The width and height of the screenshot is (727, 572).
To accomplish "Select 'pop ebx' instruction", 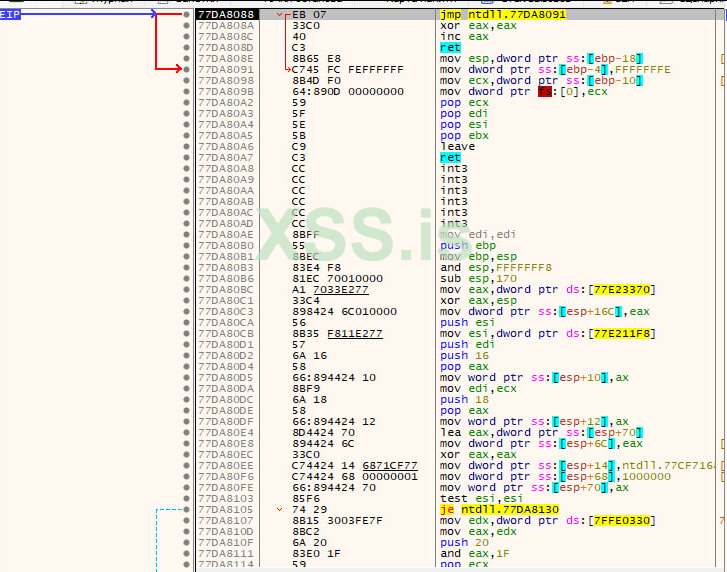I will tap(464, 136).
